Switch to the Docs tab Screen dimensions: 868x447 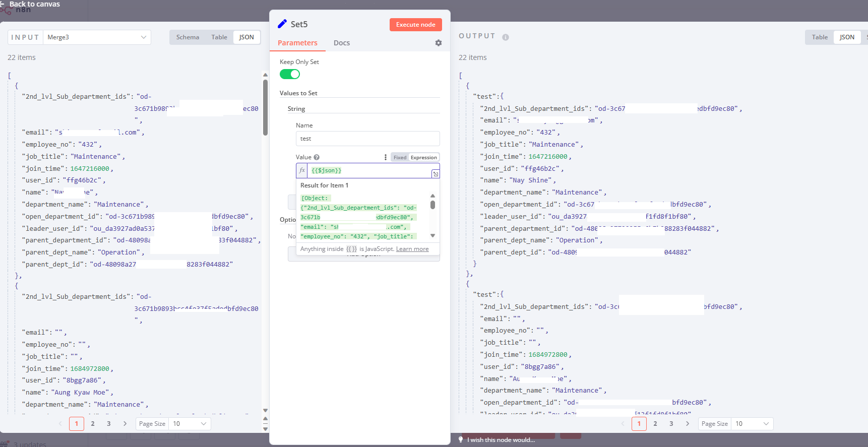point(341,43)
